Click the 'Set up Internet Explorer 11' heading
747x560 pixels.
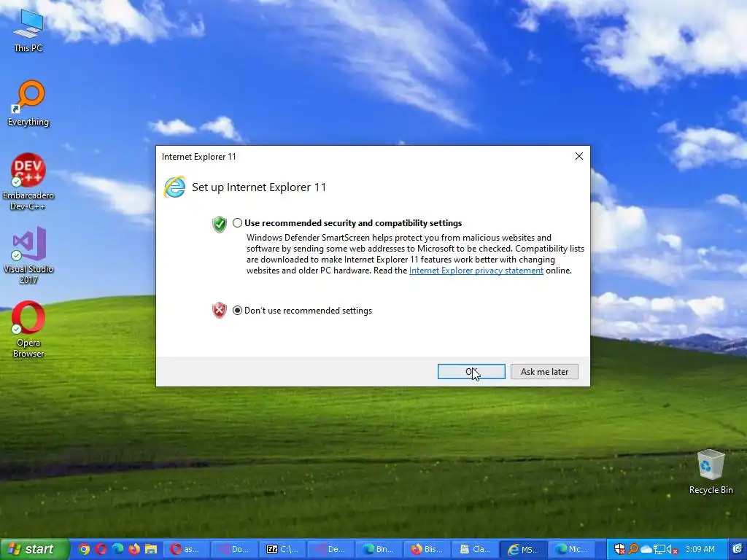click(259, 187)
